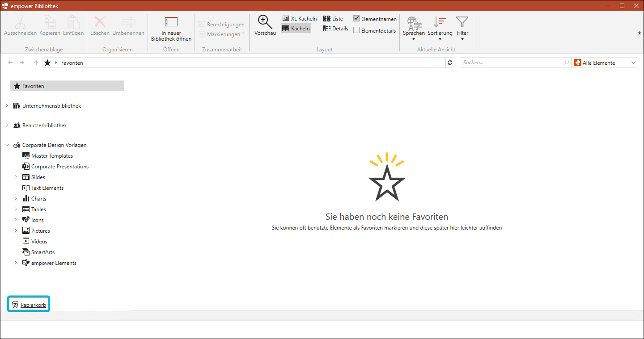Uncheck the Elementnamen checkbox
Screen dimensions: 644x339
(356, 19)
